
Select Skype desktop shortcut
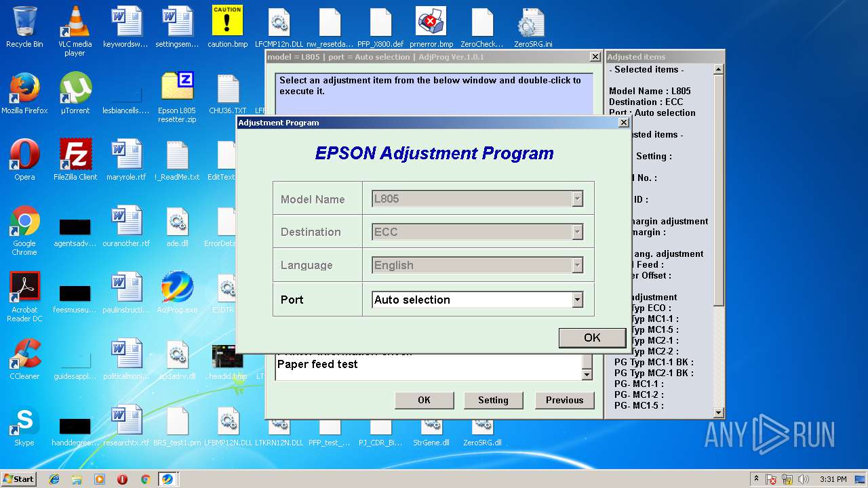(24, 425)
